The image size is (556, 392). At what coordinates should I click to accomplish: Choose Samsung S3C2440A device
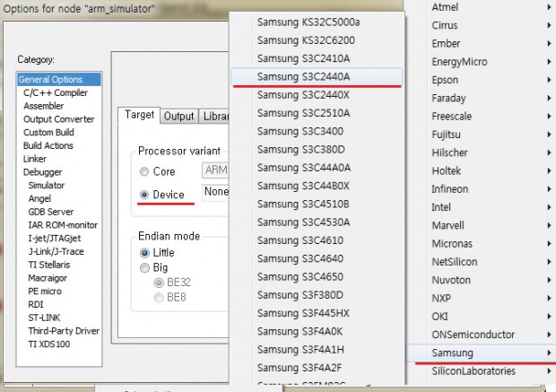[x=317, y=76]
